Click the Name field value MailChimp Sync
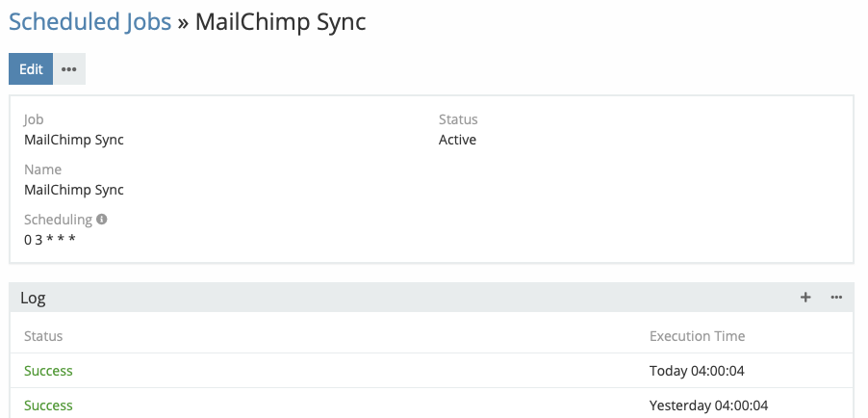This screenshot has width=868, height=418. coord(74,190)
